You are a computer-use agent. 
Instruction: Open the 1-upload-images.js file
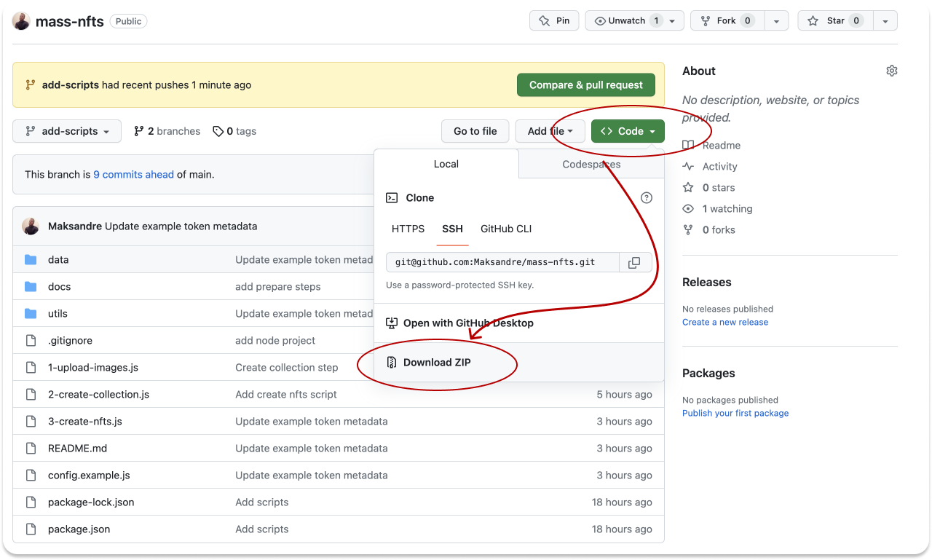click(x=93, y=368)
